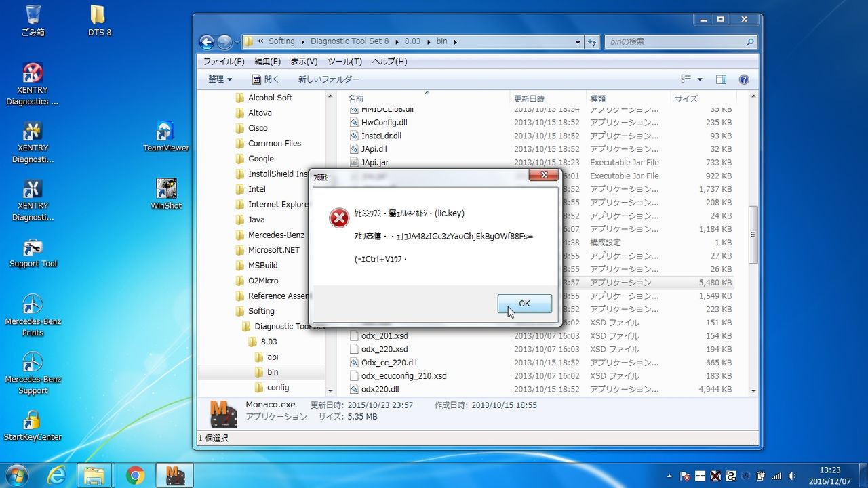This screenshot has height=488, width=868.
Task: Click OK in the error dialog
Action: [x=524, y=304]
